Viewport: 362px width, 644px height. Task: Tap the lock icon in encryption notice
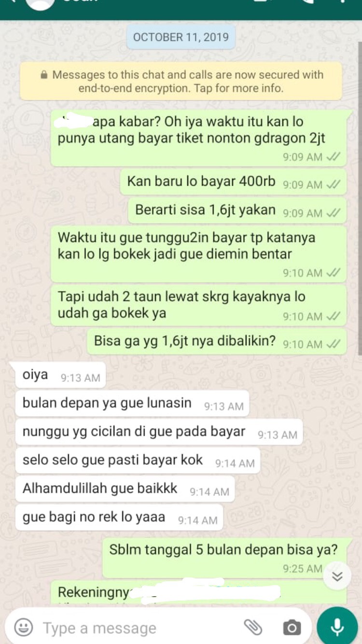[x=44, y=75]
